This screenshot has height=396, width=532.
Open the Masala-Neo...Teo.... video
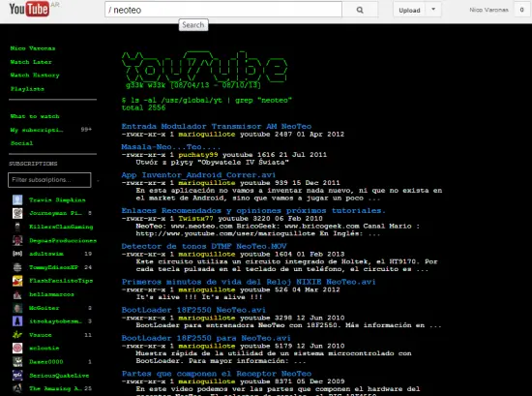[x=171, y=147]
